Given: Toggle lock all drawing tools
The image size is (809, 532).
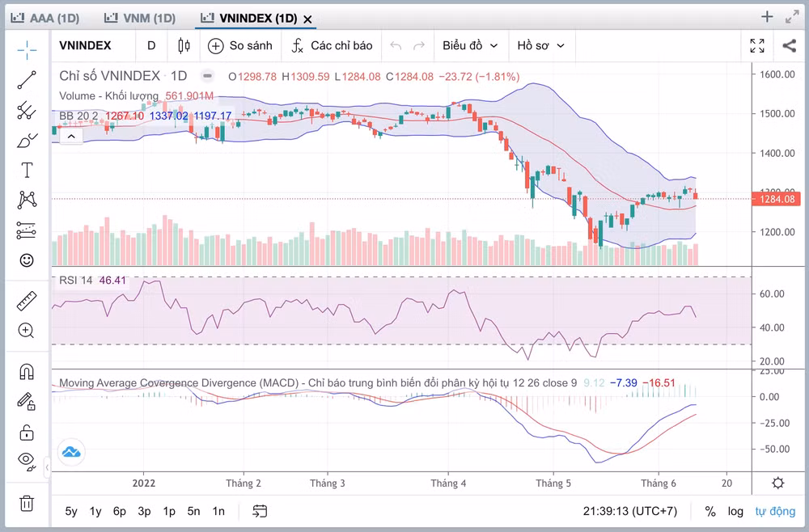Looking at the screenshot, I should (x=27, y=432).
